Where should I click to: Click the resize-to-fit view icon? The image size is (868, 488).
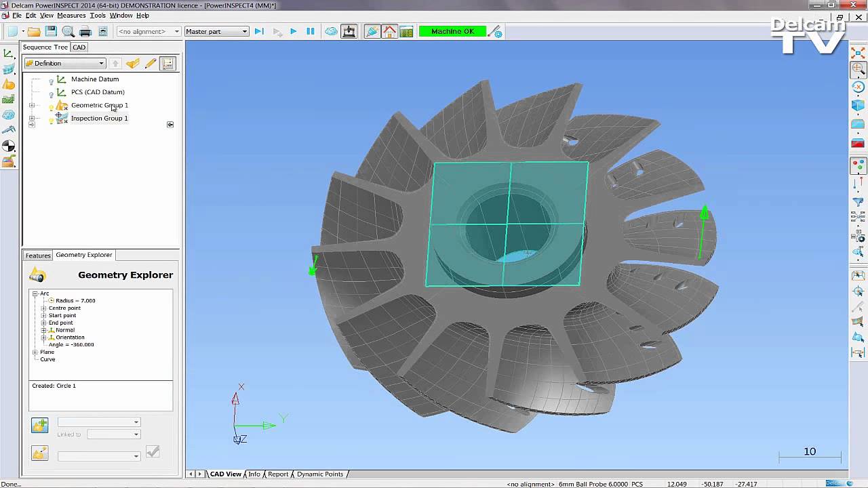click(x=859, y=52)
